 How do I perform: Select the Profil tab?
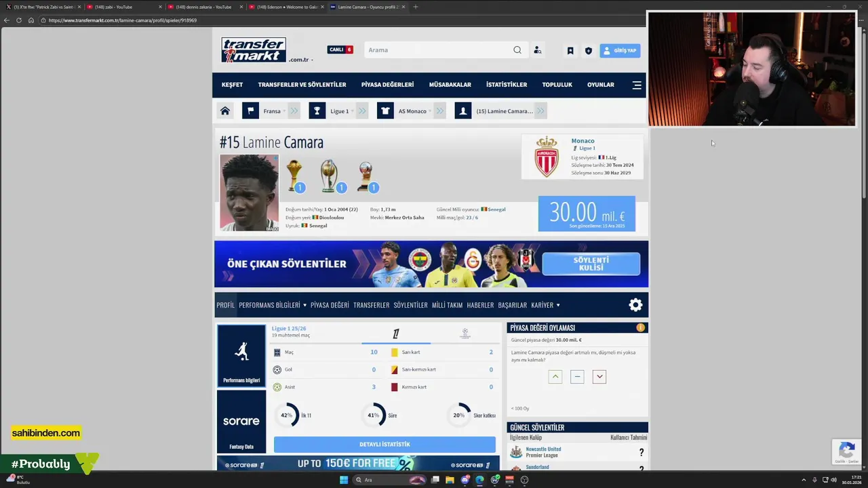coord(226,305)
